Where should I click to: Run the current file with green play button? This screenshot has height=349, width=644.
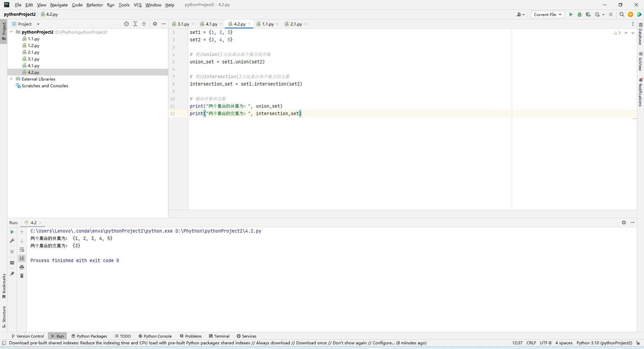(x=571, y=14)
